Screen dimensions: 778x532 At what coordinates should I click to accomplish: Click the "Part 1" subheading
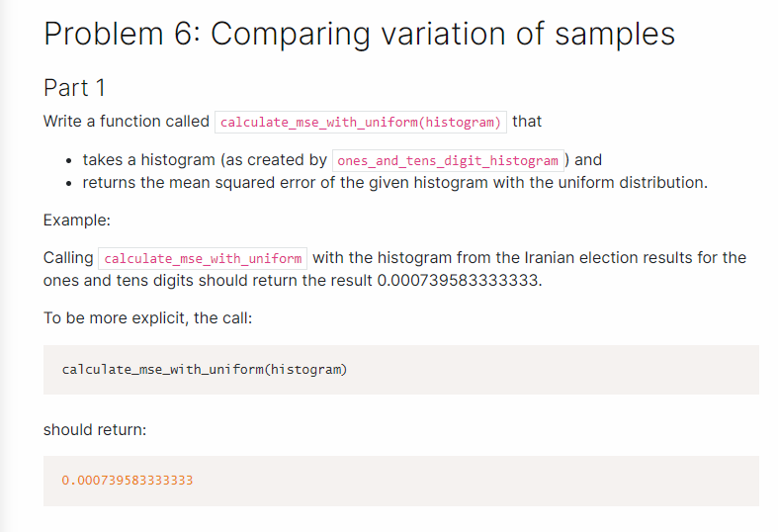tap(74, 88)
